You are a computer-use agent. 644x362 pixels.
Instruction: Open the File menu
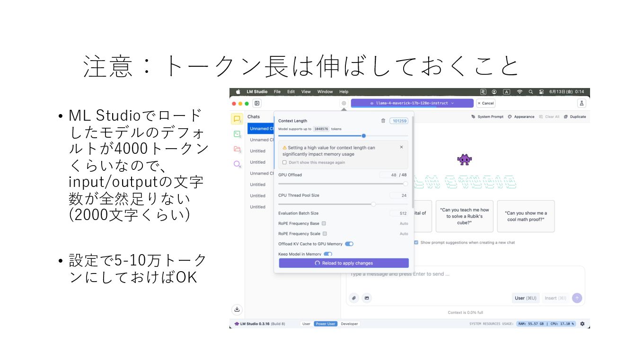[x=277, y=92]
